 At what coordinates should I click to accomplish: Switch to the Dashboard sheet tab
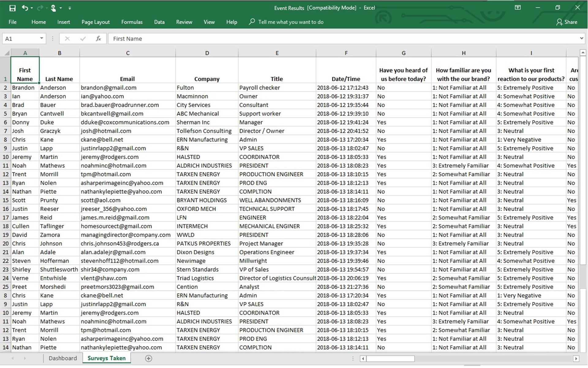pyautogui.click(x=63, y=358)
